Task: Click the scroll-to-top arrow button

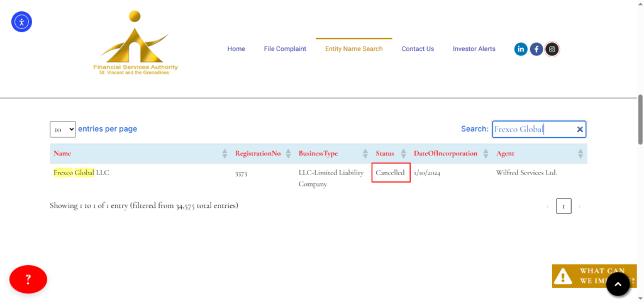Action: [x=618, y=284]
